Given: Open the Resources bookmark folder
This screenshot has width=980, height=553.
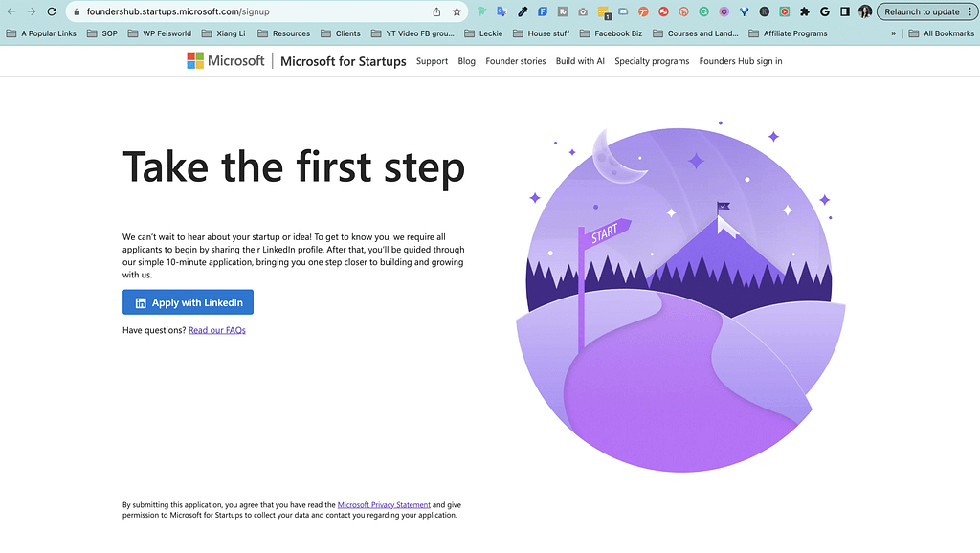Looking at the screenshot, I should pos(283,33).
